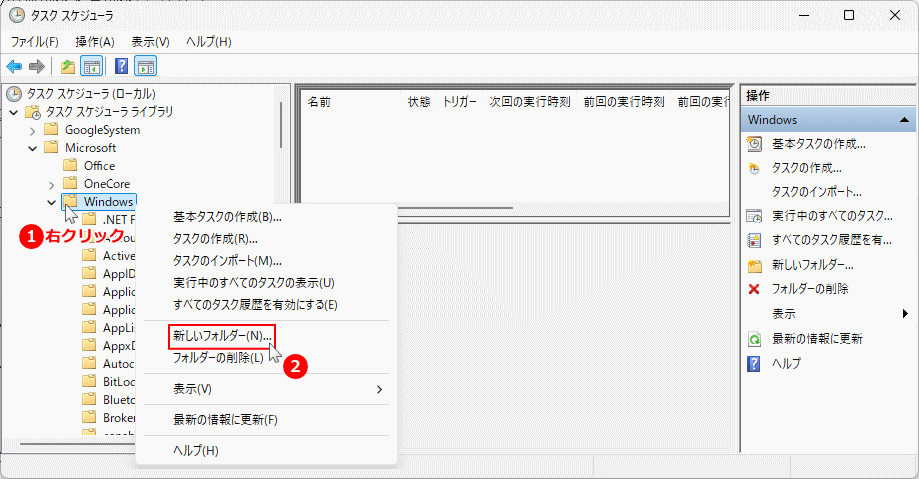Collapse the Windows section in action pane
The height and width of the screenshot is (479, 919).
(x=904, y=120)
